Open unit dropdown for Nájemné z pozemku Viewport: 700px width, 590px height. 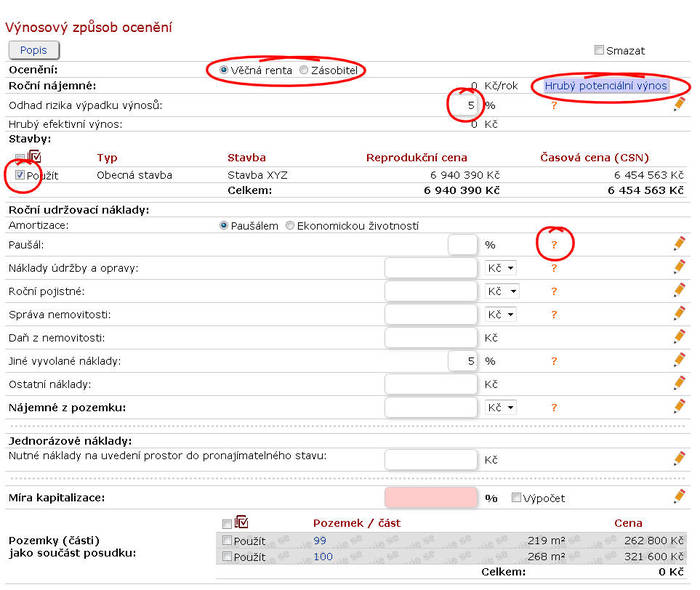pos(501,408)
